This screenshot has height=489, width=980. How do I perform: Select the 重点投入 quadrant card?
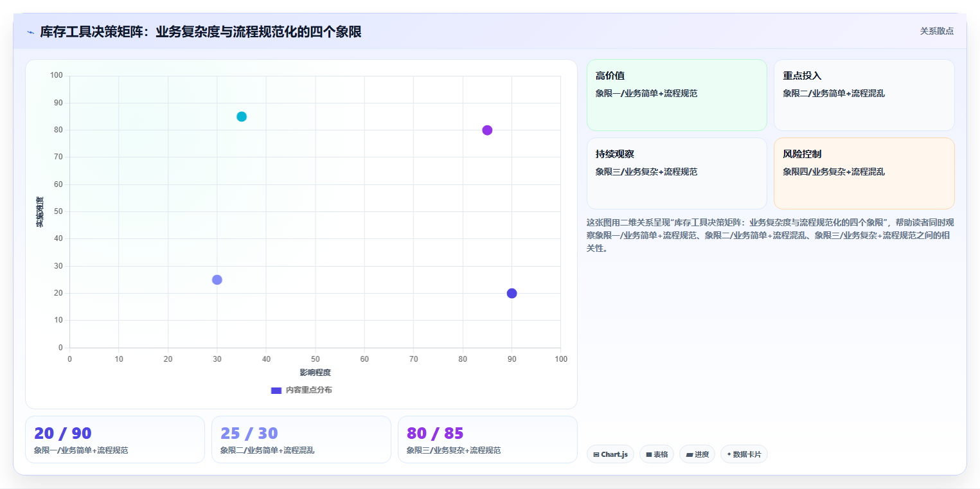(x=864, y=95)
